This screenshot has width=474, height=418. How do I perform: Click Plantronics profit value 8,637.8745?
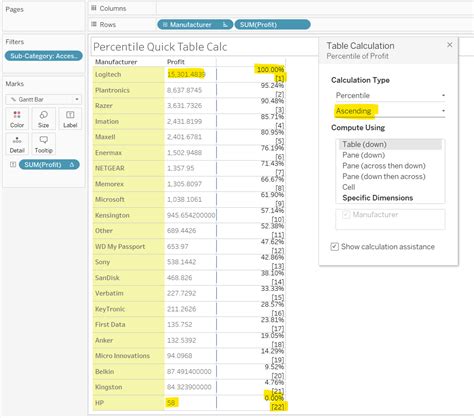point(184,90)
